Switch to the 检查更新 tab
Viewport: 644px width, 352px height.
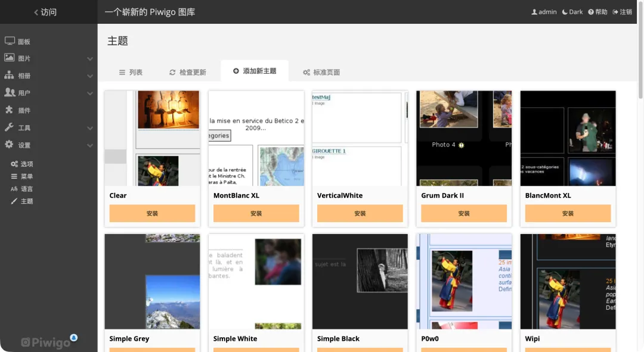click(x=187, y=72)
